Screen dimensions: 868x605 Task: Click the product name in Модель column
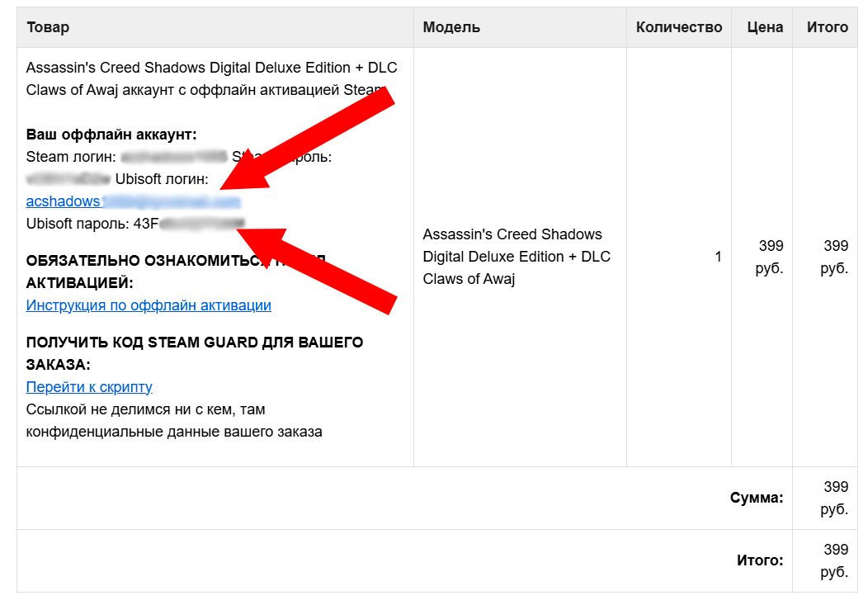click(x=516, y=257)
